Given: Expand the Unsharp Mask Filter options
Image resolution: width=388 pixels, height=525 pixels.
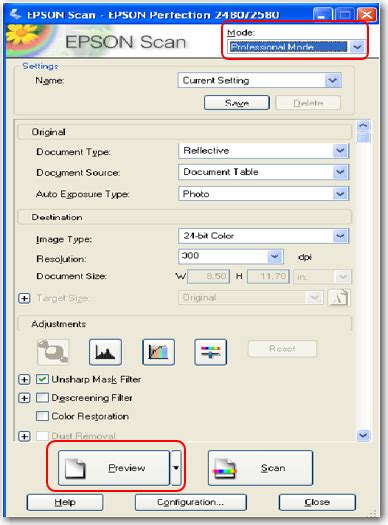Looking at the screenshot, I should (x=24, y=379).
